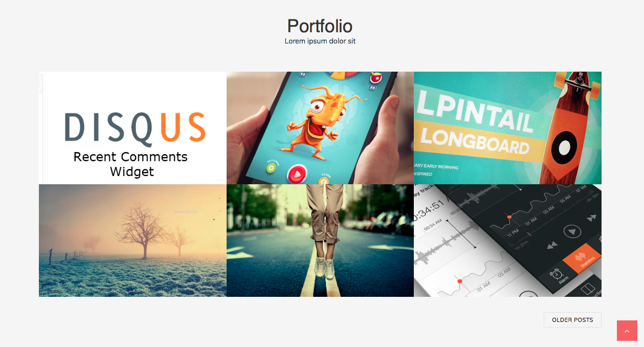Open the jumping legs on road photo

320,241
